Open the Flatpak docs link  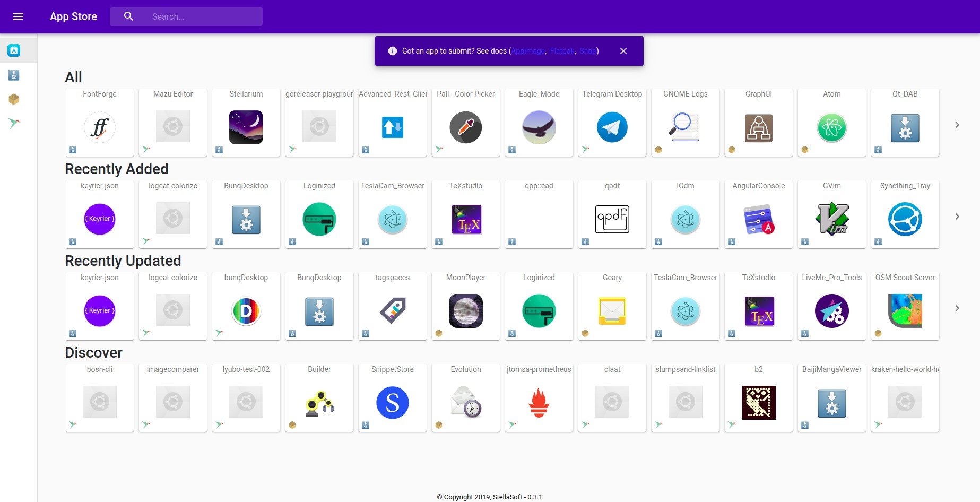[x=562, y=51]
